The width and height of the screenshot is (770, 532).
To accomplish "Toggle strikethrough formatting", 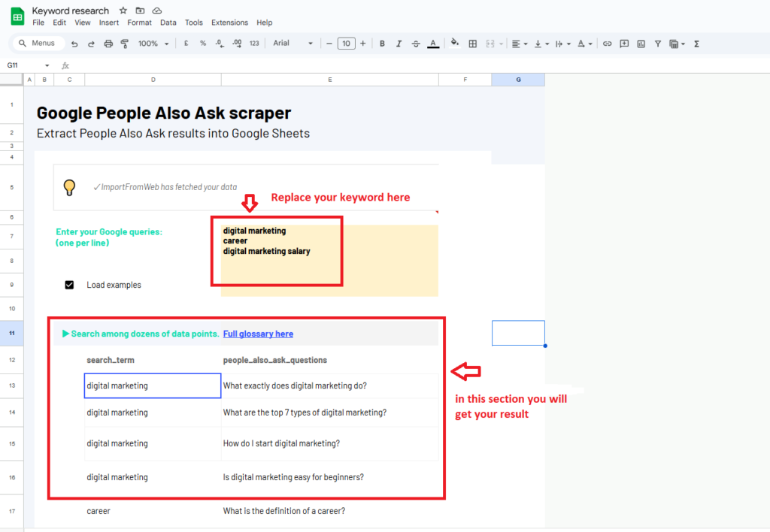I will 416,44.
